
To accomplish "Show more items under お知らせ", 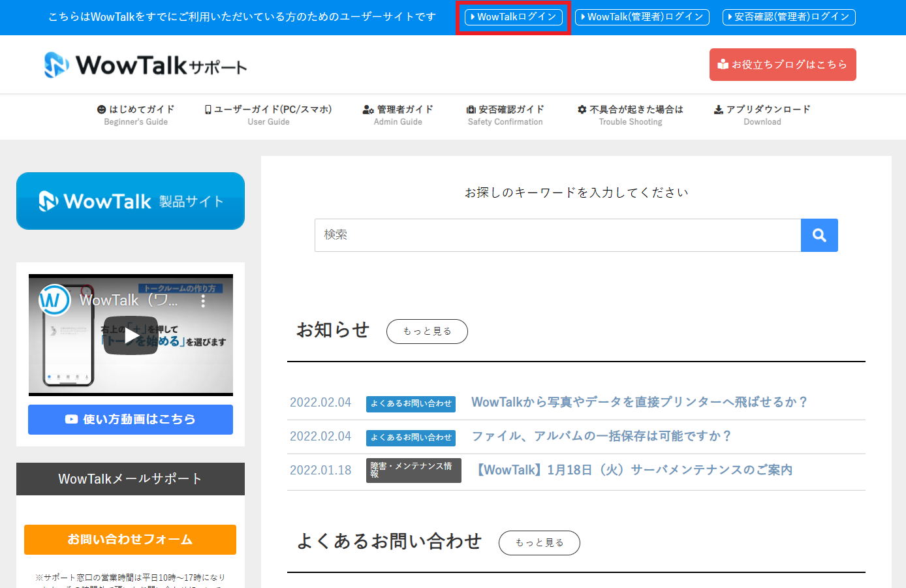I will click(427, 332).
